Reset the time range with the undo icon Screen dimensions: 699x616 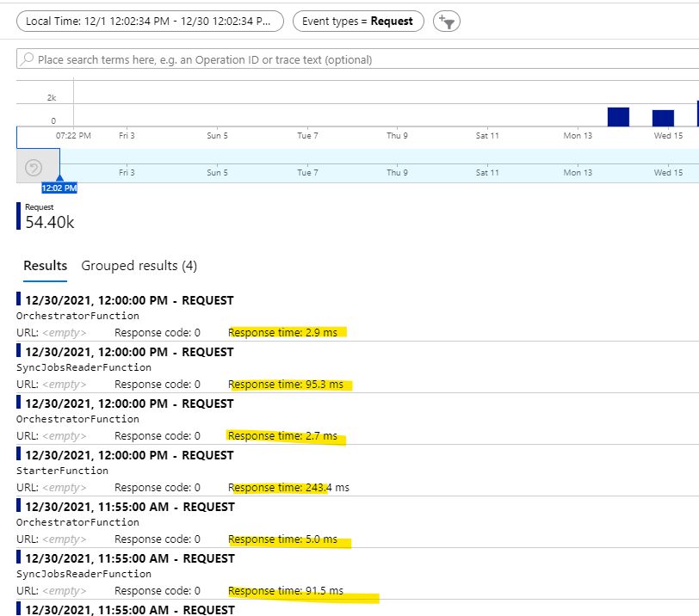[x=34, y=168]
